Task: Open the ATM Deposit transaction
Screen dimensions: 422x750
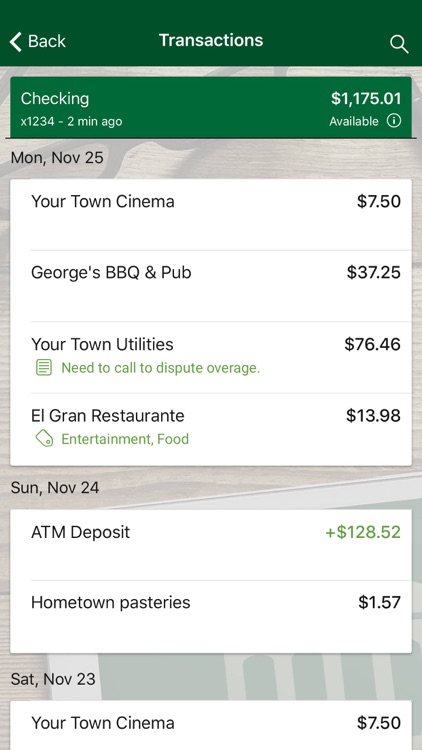Action: click(211, 545)
